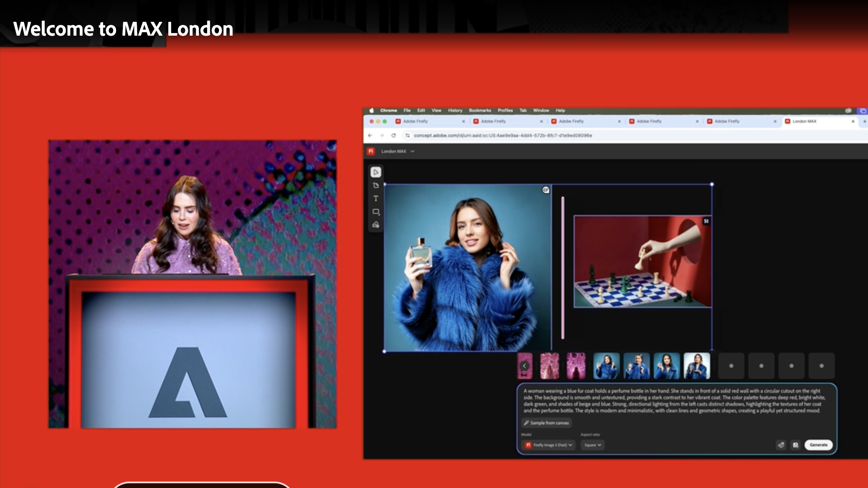
Task: Open the Help menu
Action: (560, 110)
